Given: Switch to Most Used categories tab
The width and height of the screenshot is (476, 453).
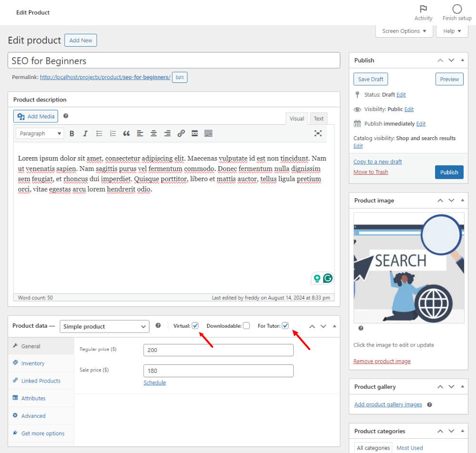Looking at the screenshot, I should click(x=409, y=448).
